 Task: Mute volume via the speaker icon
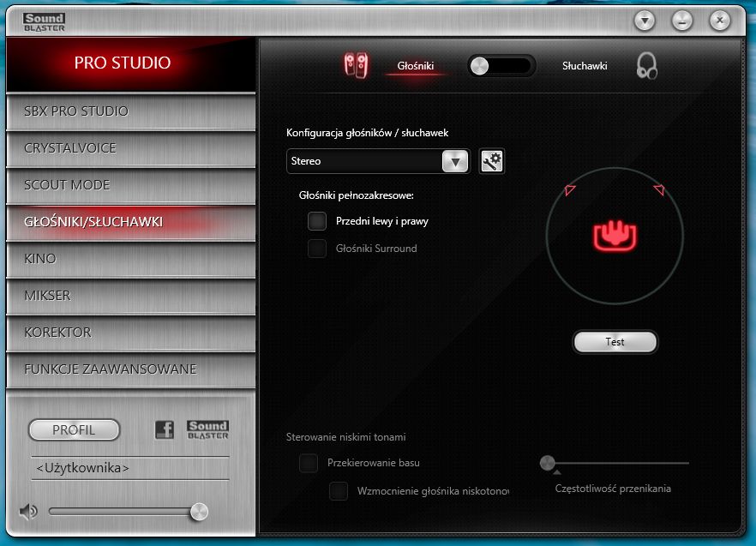[x=28, y=511]
